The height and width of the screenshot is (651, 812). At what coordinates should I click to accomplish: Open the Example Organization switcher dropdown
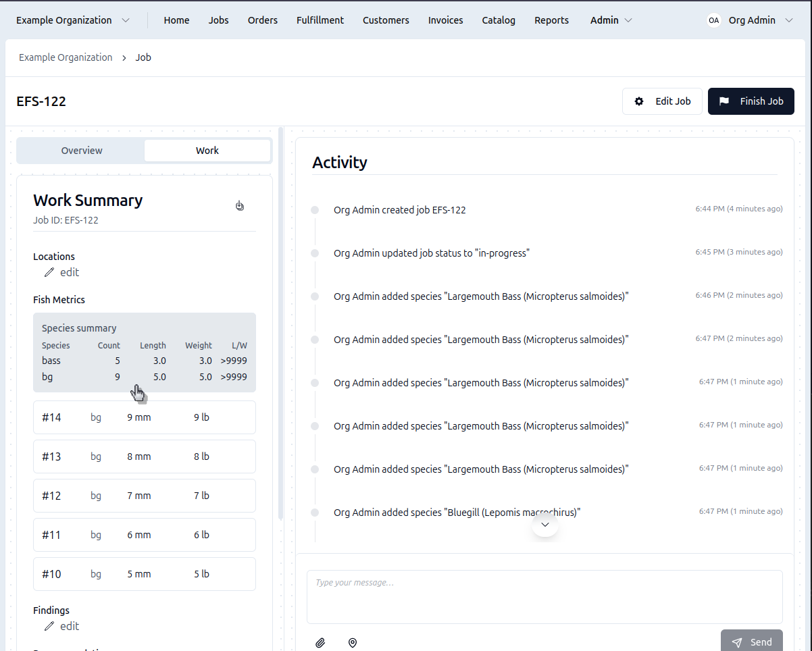point(73,20)
